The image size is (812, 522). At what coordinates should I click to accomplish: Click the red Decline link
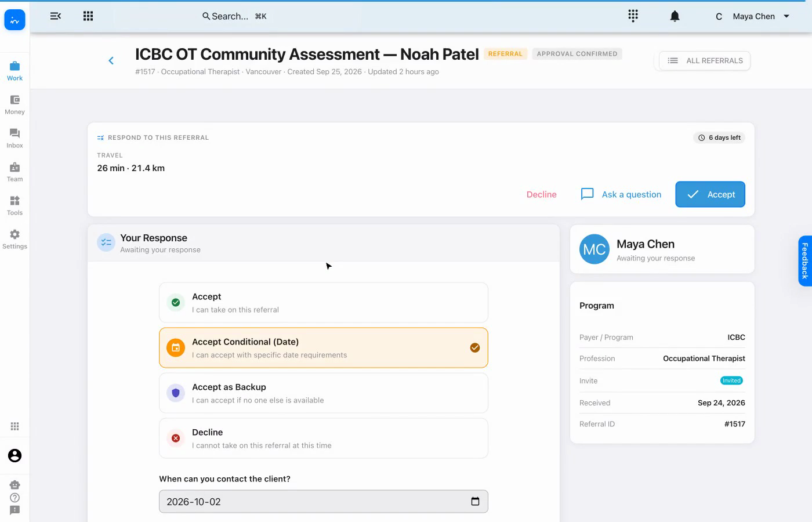pyautogui.click(x=542, y=195)
